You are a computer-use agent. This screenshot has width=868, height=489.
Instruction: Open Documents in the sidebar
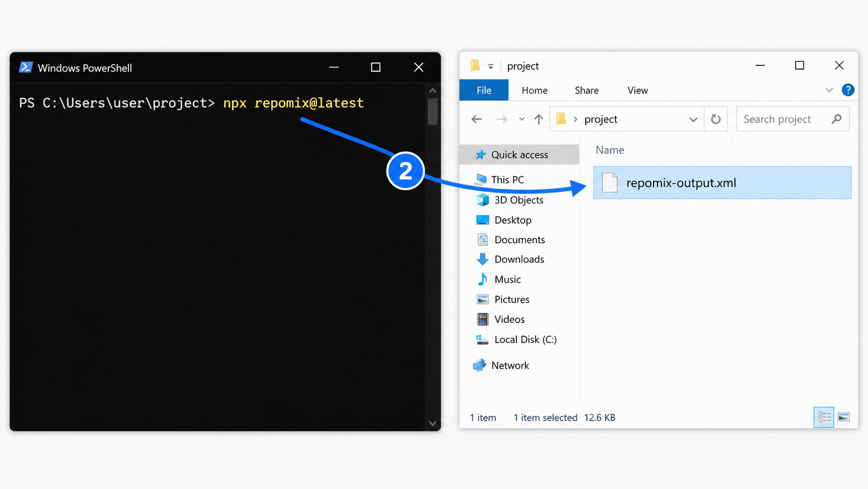[x=520, y=240]
